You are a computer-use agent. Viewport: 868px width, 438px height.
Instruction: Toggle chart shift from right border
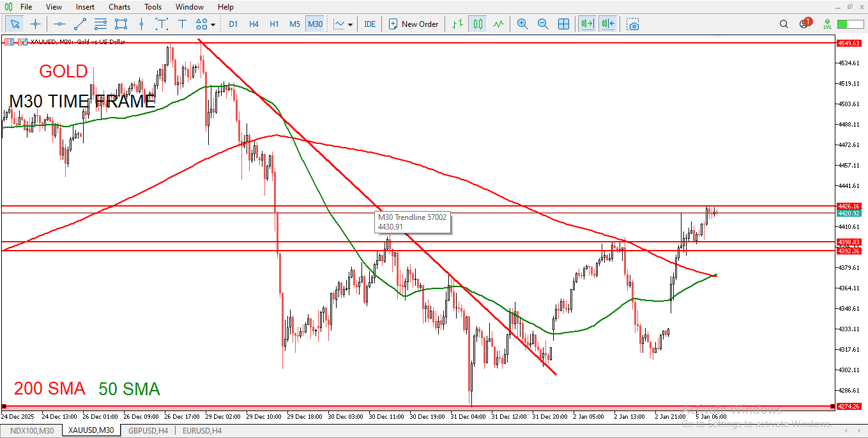(607, 24)
